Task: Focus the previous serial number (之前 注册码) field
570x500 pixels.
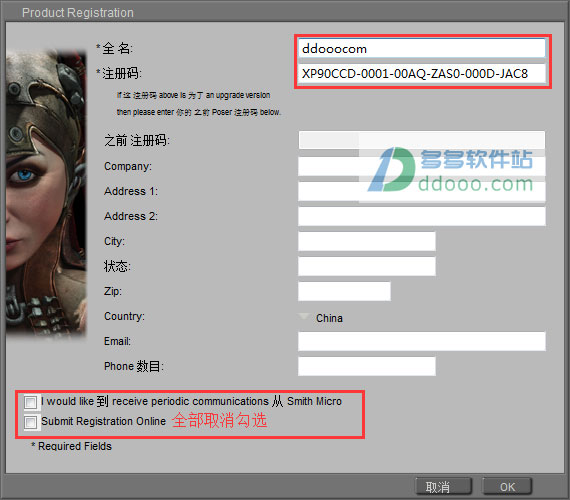Action: pyautogui.click(x=422, y=140)
